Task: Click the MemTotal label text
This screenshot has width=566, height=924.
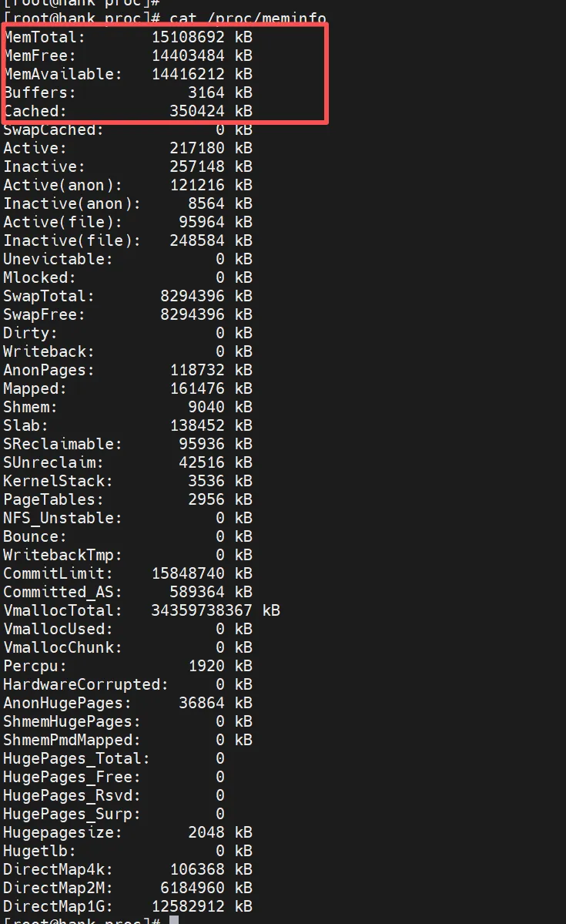Action: pos(45,37)
